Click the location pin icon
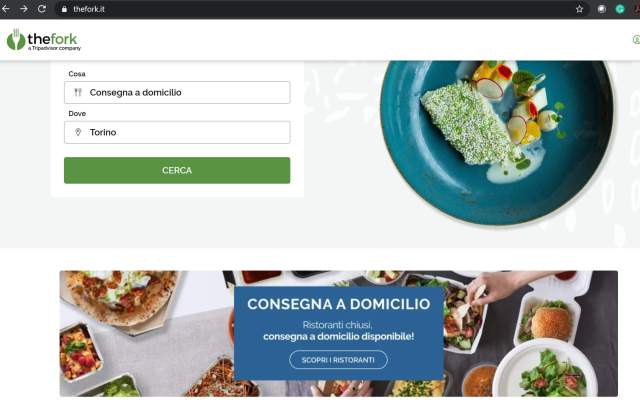 [x=78, y=132]
